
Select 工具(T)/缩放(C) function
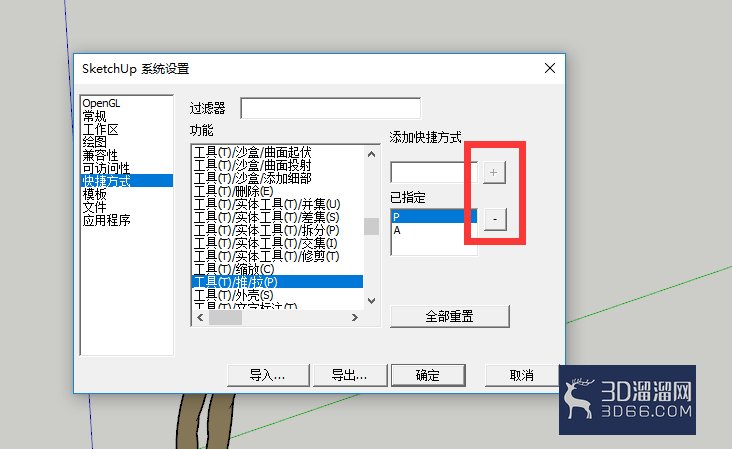pyautogui.click(x=234, y=269)
